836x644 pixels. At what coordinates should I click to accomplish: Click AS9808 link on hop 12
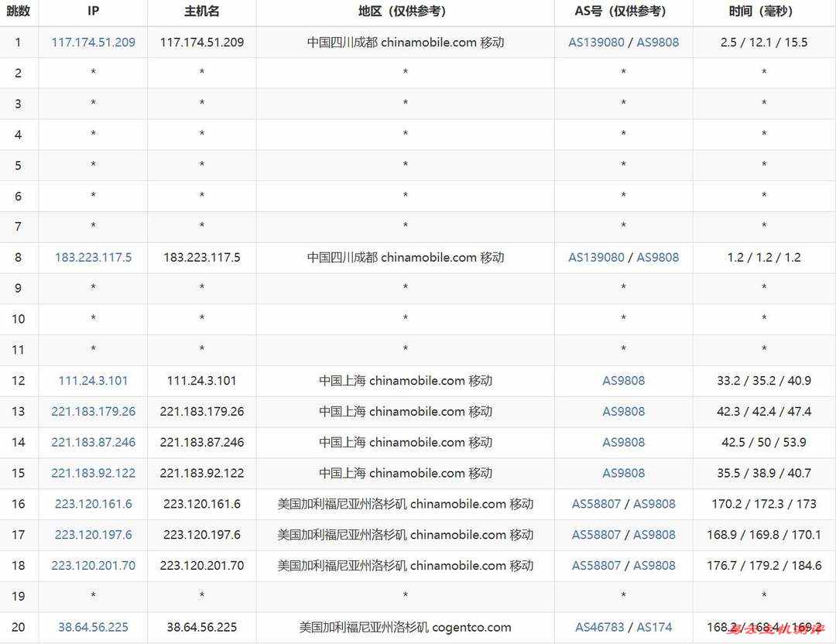623,381
